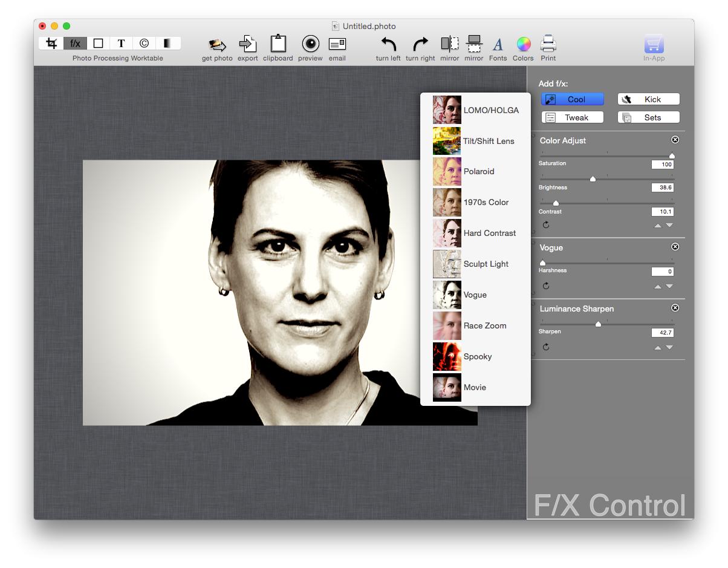This screenshot has height=568, width=728.
Task: Select the text T tool segment
Action: 121,44
